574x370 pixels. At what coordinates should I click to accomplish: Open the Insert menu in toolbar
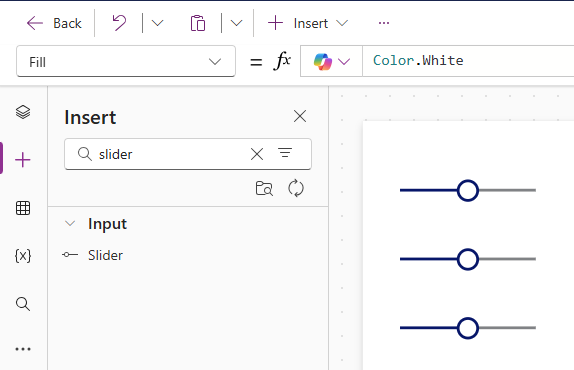click(308, 23)
